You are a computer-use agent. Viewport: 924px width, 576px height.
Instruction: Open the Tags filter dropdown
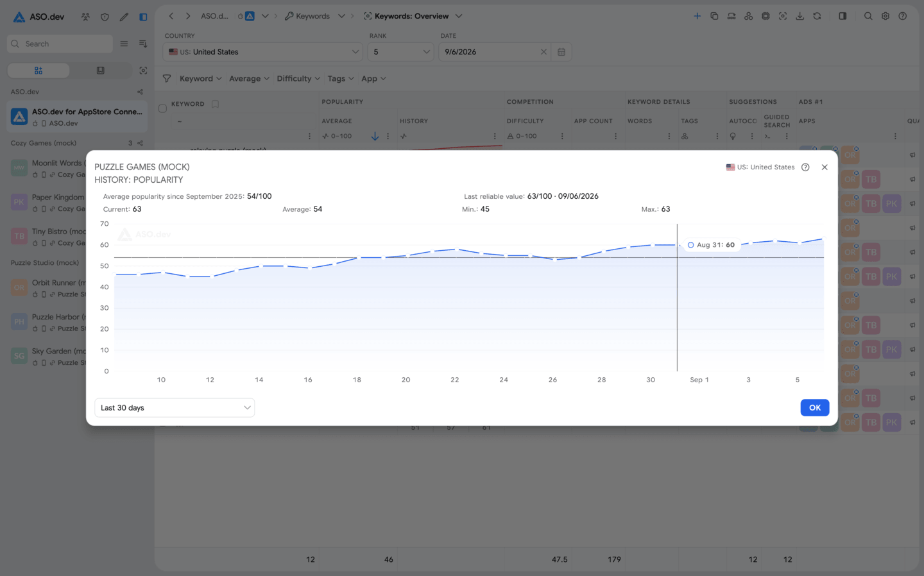pos(340,79)
